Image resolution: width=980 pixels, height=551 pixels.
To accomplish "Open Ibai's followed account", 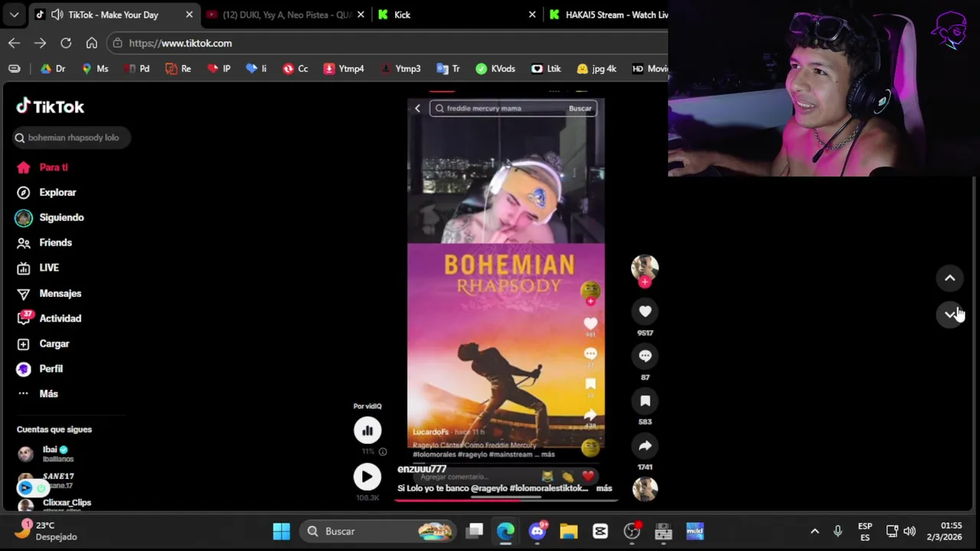I will pos(46,454).
